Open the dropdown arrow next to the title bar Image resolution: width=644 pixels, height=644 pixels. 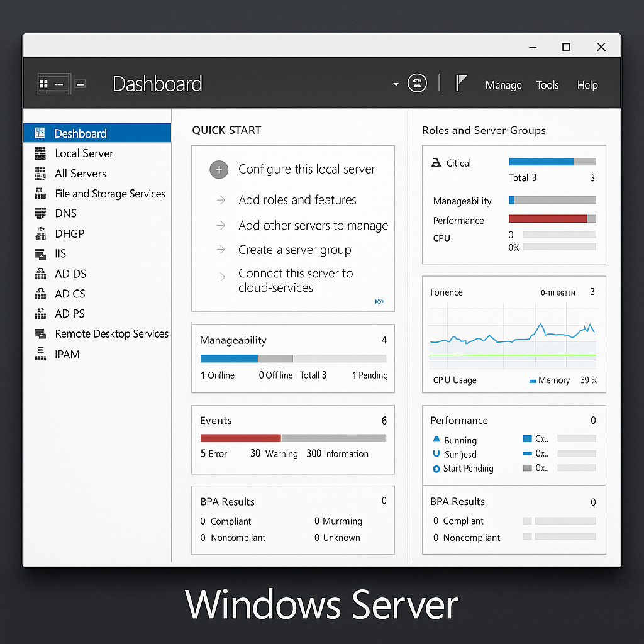395,82
